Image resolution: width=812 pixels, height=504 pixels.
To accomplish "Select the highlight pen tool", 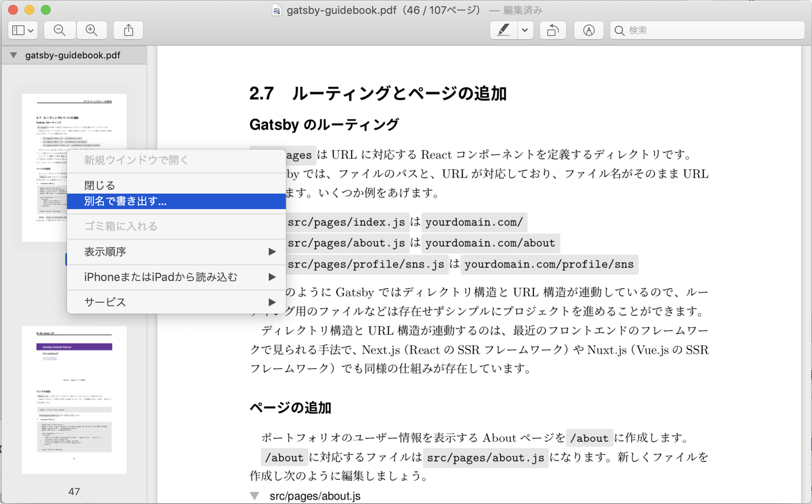I will click(504, 30).
